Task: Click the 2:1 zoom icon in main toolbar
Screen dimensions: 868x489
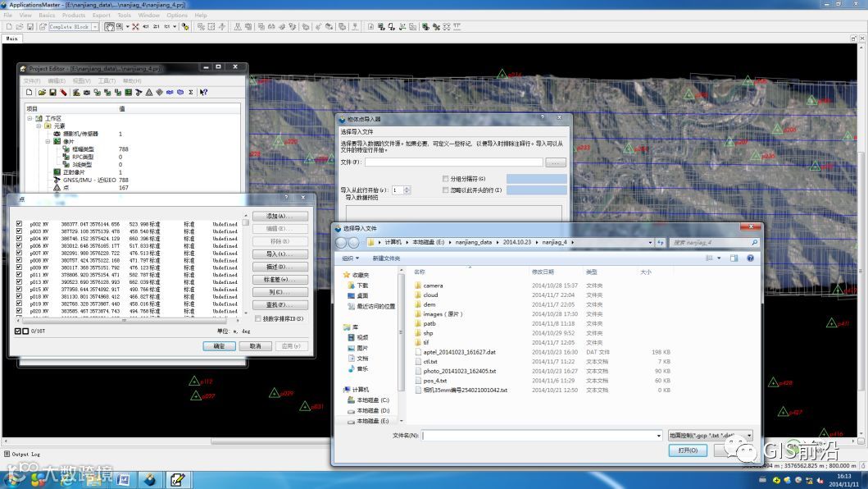Action: [x=156, y=26]
